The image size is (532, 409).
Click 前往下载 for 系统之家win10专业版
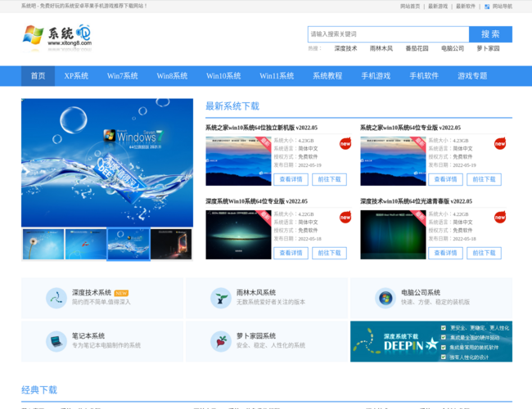[x=485, y=179]
